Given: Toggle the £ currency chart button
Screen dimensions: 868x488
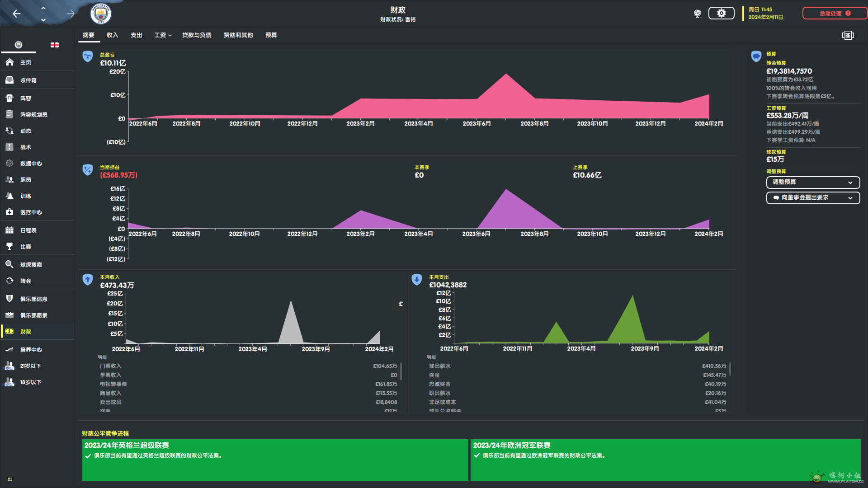Looking at the screenshot, I should 401,304.
